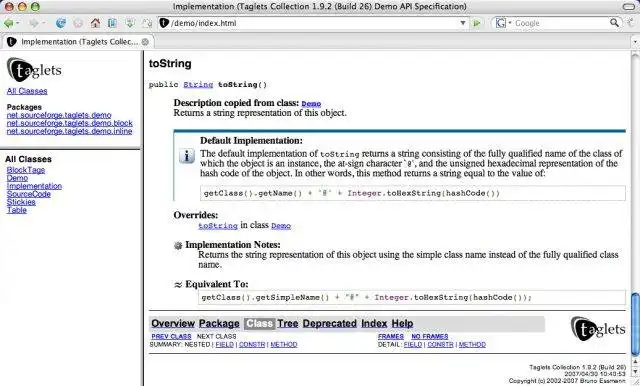
Task: Jump to SUMMARY METHOD link
Action: (x=284, y=345)
